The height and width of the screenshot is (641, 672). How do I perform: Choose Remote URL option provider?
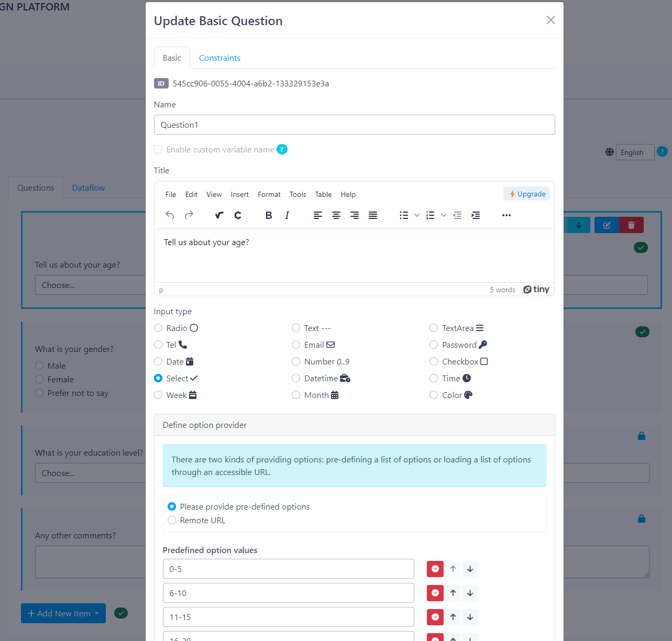(x=172, y=521)
